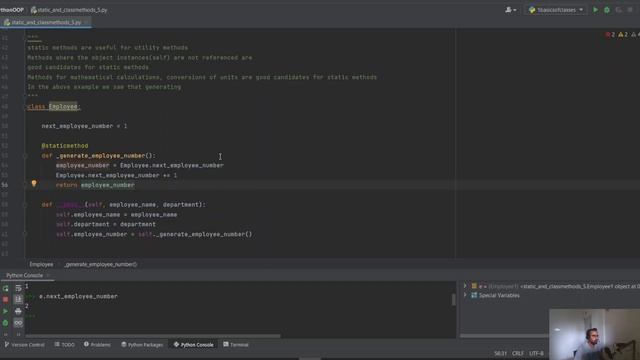
Task: Expand the Special Variables node
Action: pos(465,295)
